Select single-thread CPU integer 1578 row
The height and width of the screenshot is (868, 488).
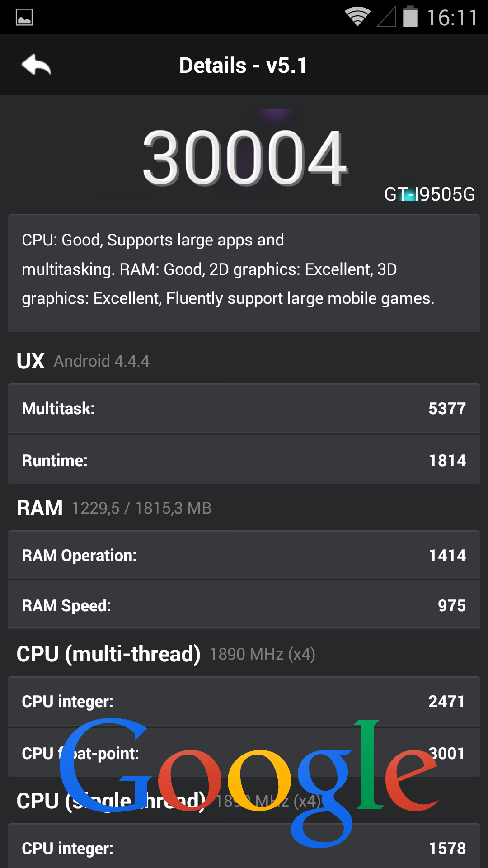point(244,846)
